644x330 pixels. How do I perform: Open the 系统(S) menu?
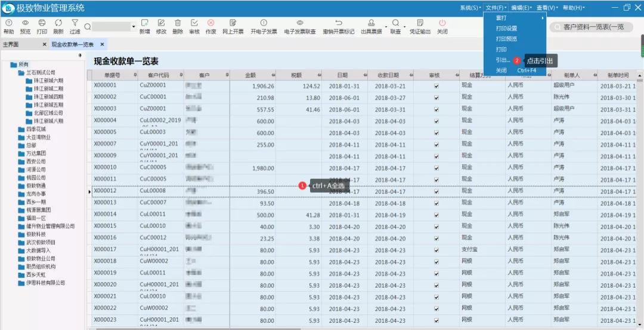pyautogui.click(x=470, y=8)
